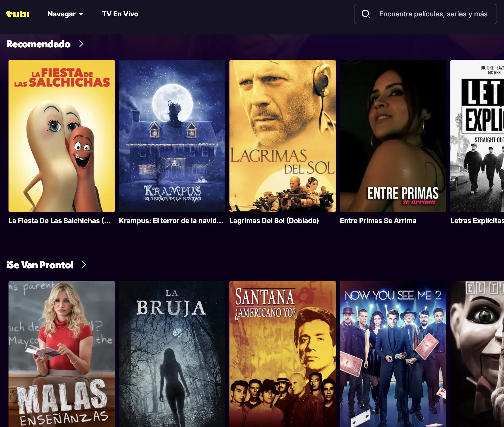Select the Krampus movie poster
504x427 pixels.
pyautogui.click(x=172, y=136)
